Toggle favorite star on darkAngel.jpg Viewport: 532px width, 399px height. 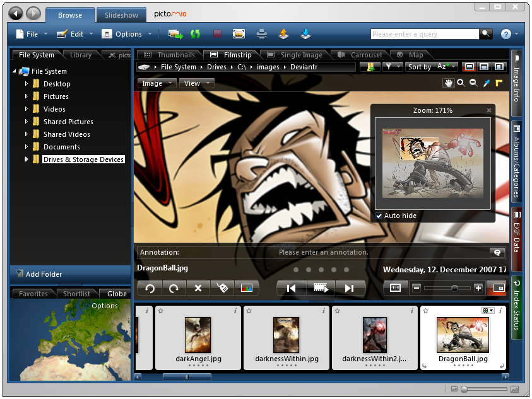(x=161, y=311)
